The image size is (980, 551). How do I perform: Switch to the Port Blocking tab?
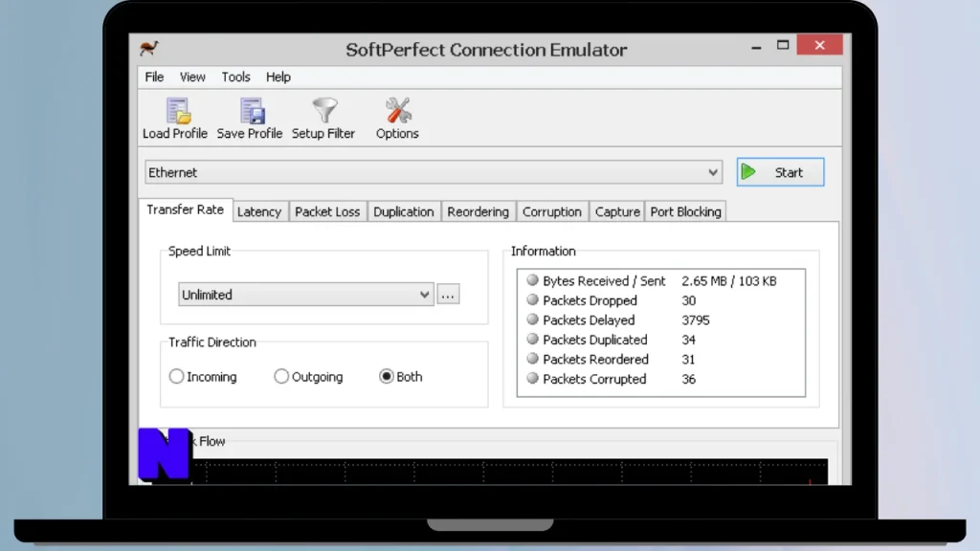(685, 211)
